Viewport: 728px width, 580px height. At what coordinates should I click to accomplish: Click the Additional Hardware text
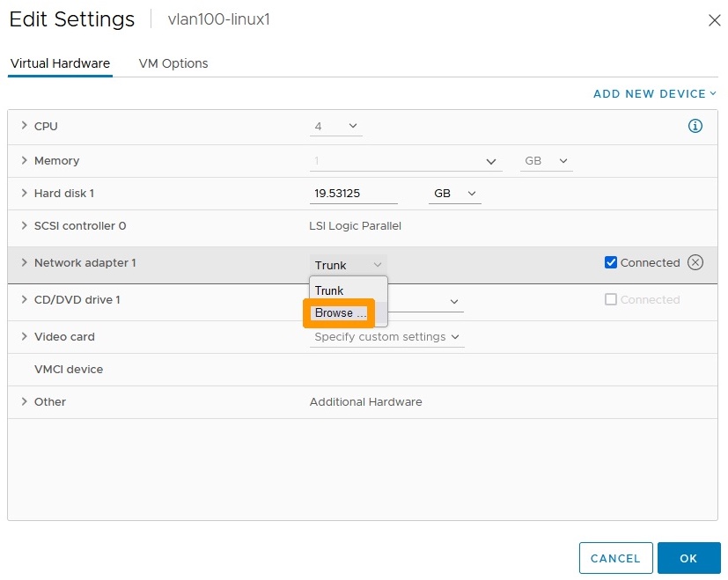pyautogui.click(x=366, y=401)
